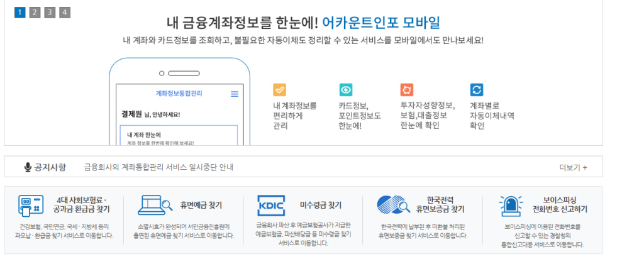The image size is (644, 259).
Task: Click 투자자성향정보, 보험,대출정보 한눈에 확인 text
Action: pyautogui.click(x=428, y=115)
